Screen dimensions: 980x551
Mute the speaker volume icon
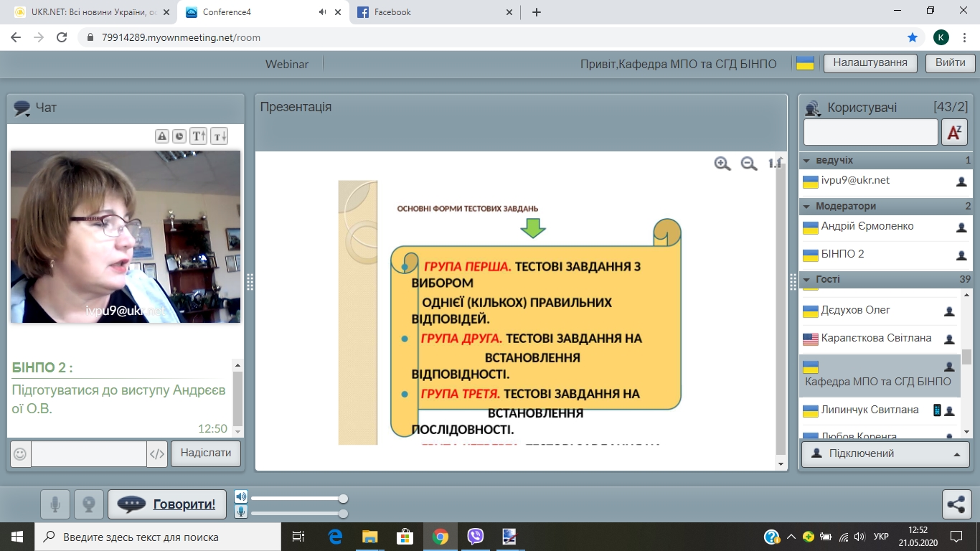(241, 497)
